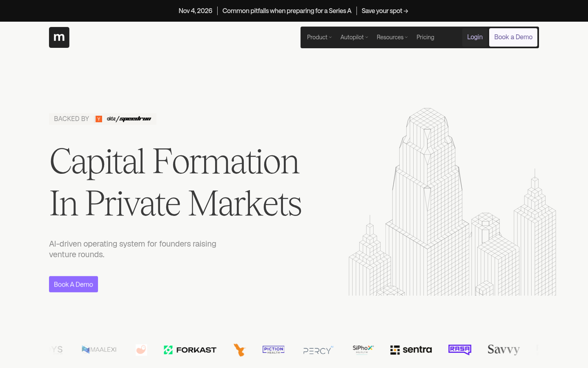
Task: Open the MAALEXI customer logo
Action: click(x=99, y=350)
